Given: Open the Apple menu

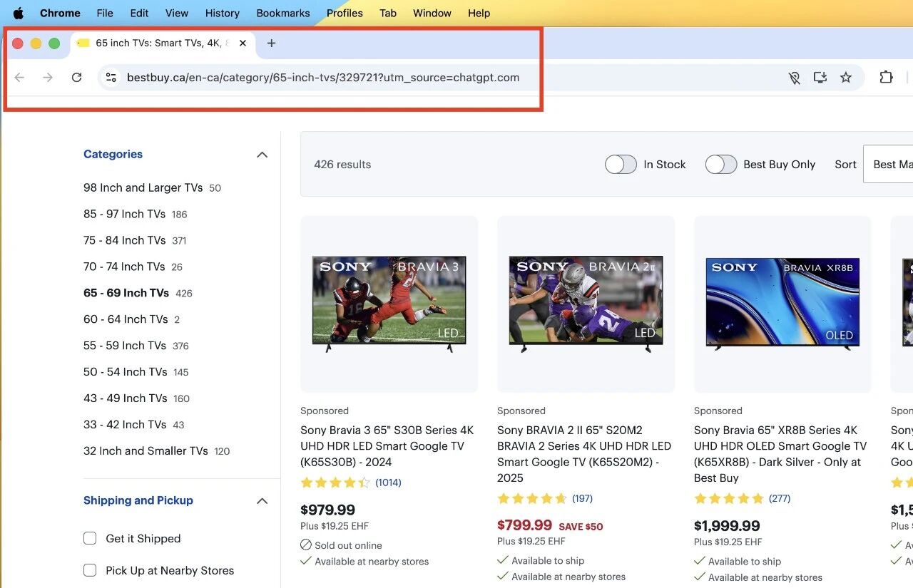Looking at the screenshot, I should pos(19,13).
